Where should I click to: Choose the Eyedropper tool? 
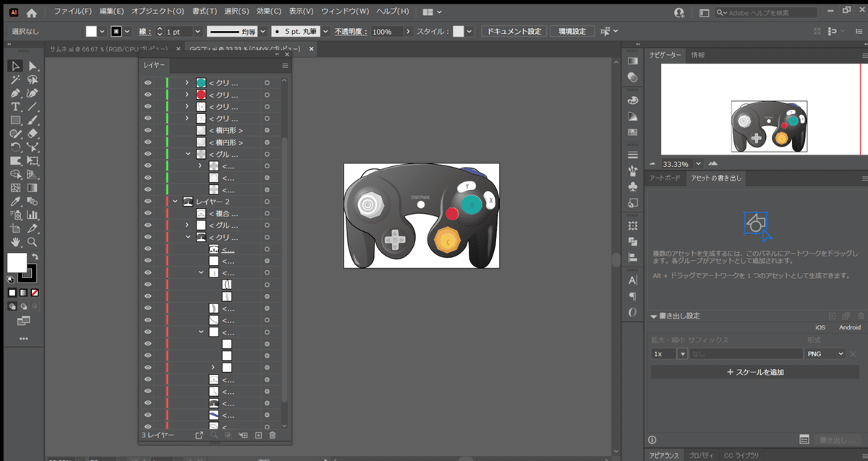[x=15, y=201]
